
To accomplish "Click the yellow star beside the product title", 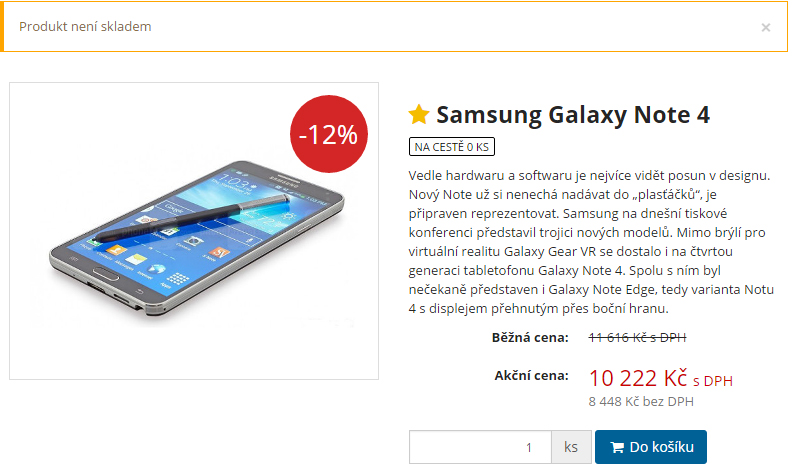I will 419,115.
